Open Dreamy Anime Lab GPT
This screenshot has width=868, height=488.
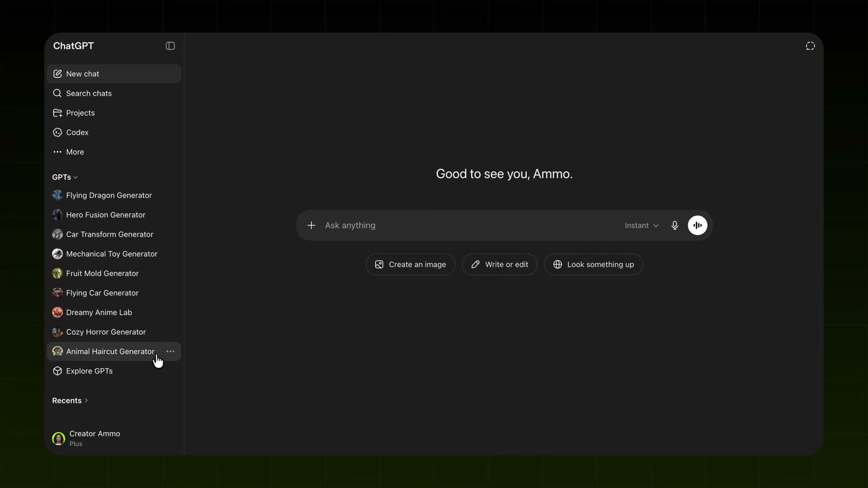point(114,312)
